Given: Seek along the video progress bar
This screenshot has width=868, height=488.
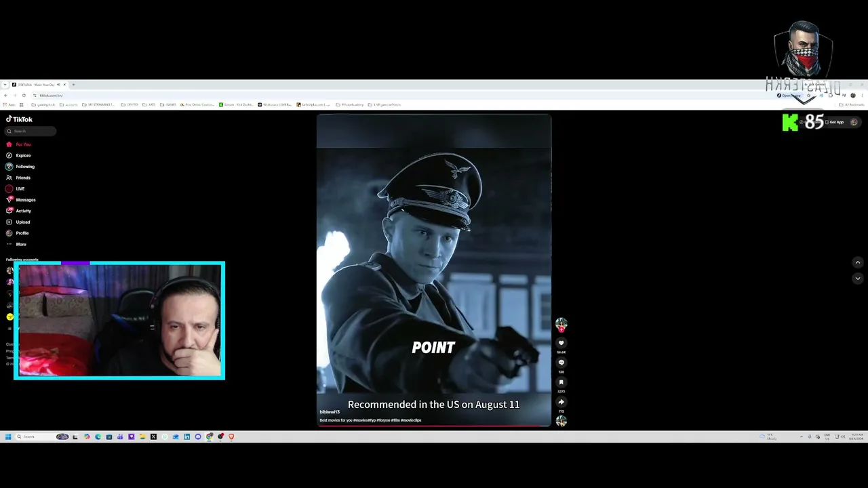Looking at the screenshot, I should pos(434,426).
